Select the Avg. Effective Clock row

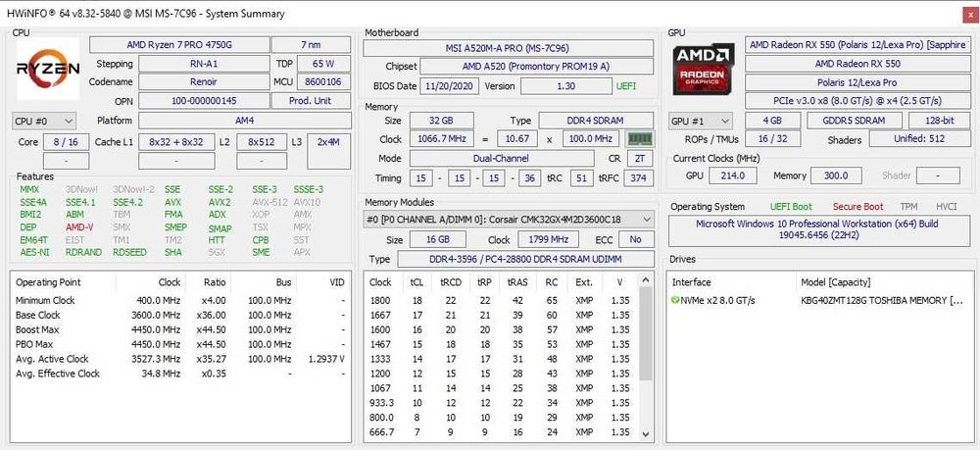point(180,374)
